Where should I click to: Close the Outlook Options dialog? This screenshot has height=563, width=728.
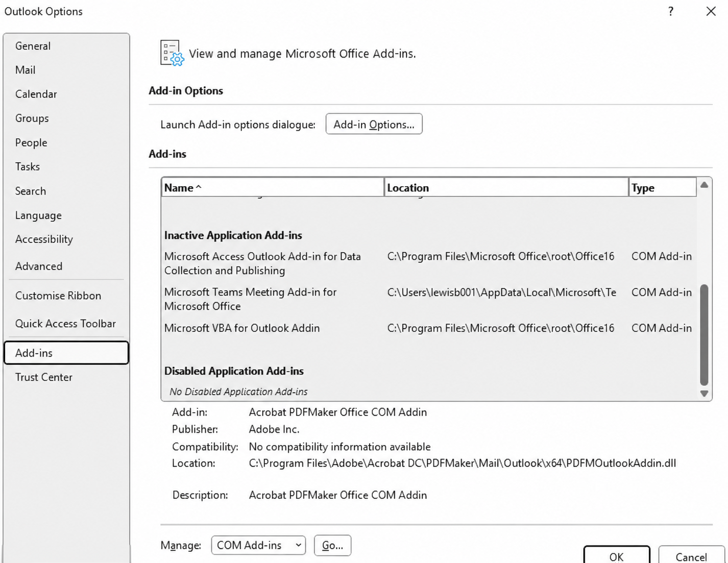pos(711,11)
